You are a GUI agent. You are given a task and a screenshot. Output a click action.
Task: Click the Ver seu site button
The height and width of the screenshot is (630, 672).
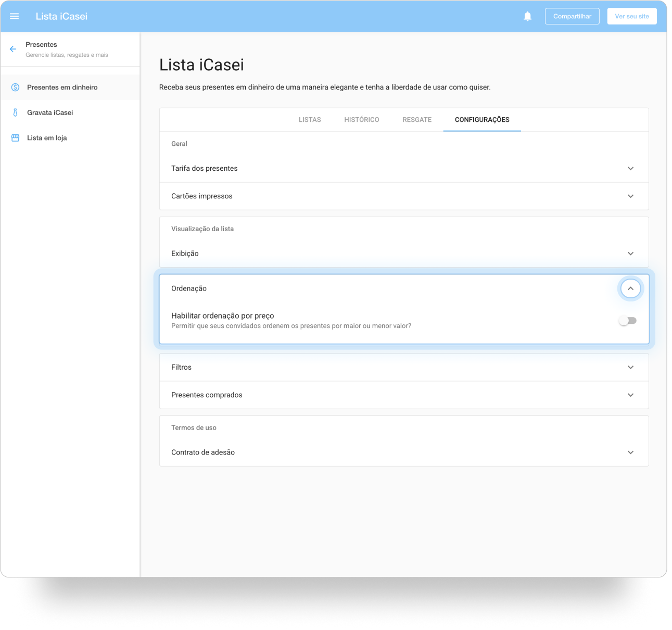coord(632,16)
